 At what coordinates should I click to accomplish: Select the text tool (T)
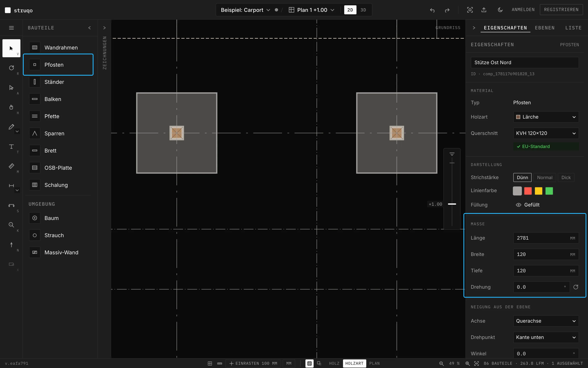click(11, 146)
